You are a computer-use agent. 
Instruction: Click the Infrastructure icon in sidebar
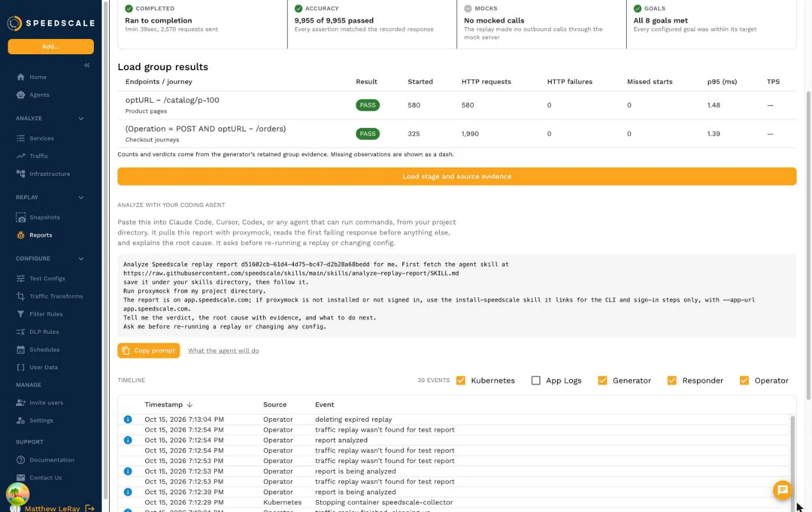point(21,174)
